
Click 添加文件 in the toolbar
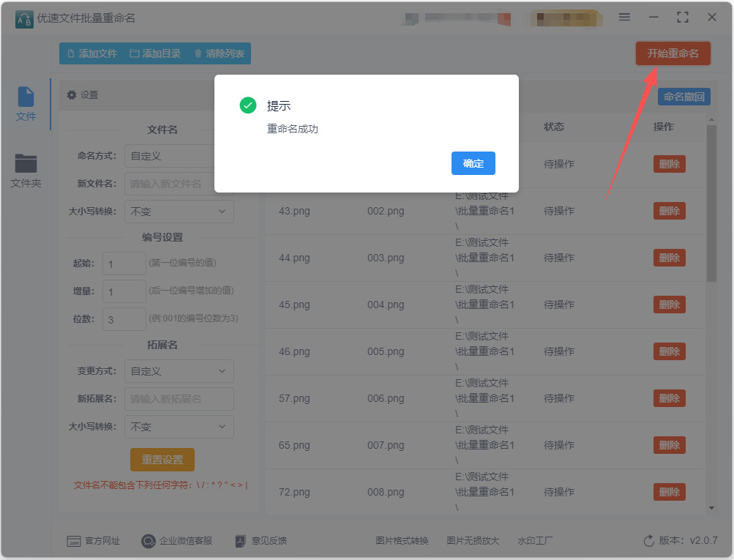92,53
